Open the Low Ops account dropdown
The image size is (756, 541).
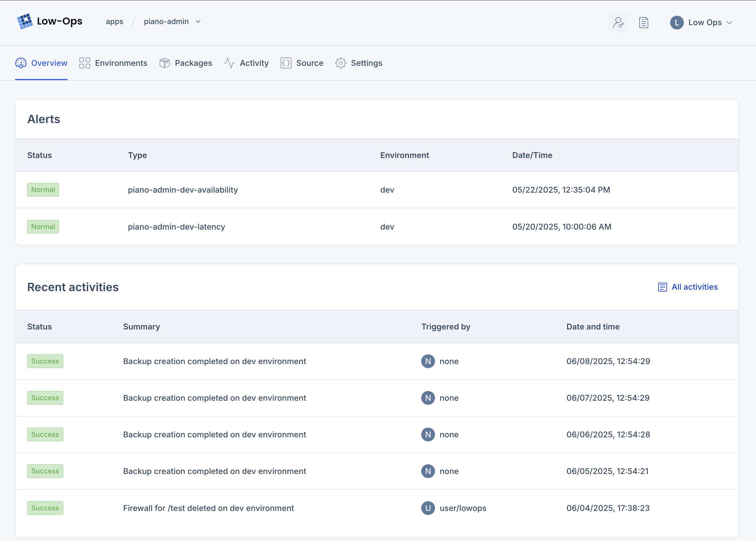pos(701,22)
